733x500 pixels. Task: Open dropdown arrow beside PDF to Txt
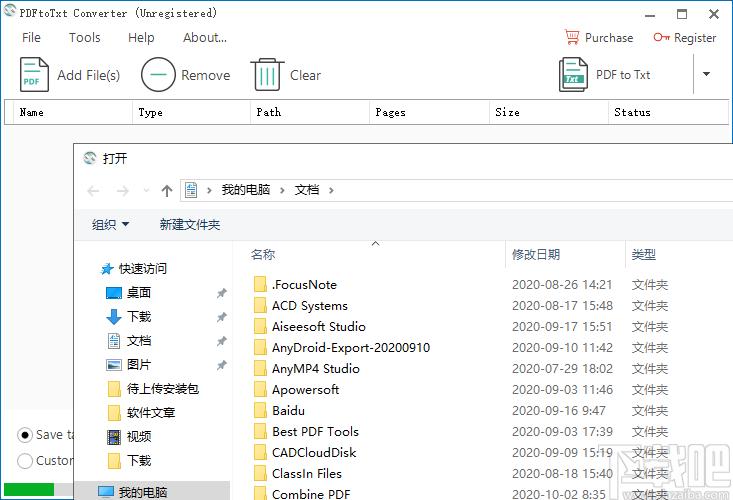tap(706, 74)
